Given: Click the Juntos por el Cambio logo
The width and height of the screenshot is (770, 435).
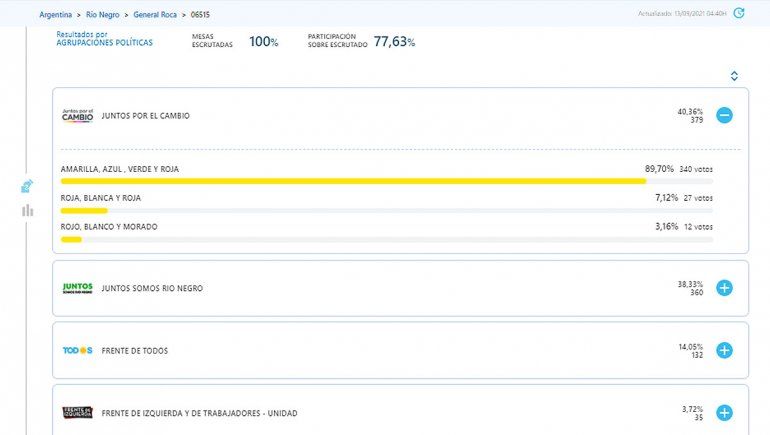Looking at the screenshot, I should pyautogui.click(x=77, y=116).
